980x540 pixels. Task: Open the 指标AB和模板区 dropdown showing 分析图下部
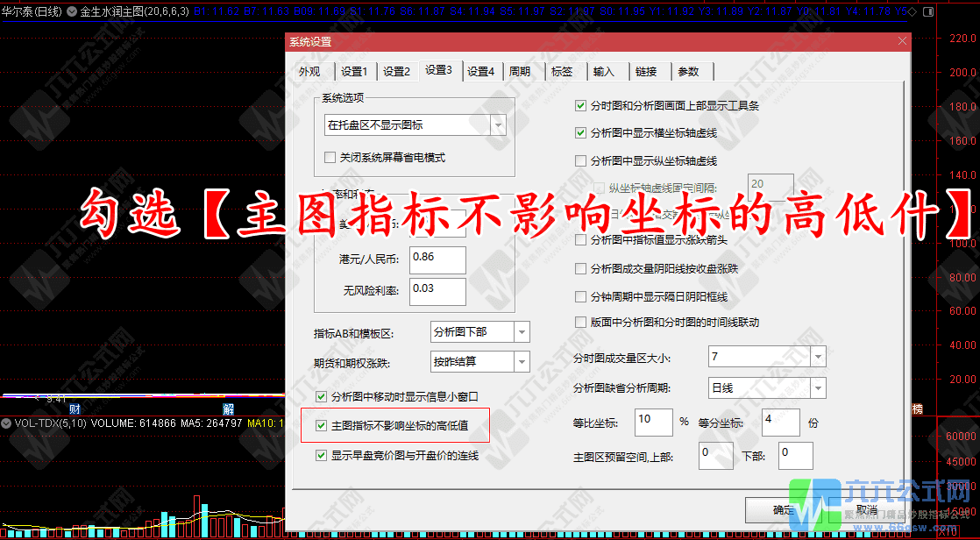(522, 331)
